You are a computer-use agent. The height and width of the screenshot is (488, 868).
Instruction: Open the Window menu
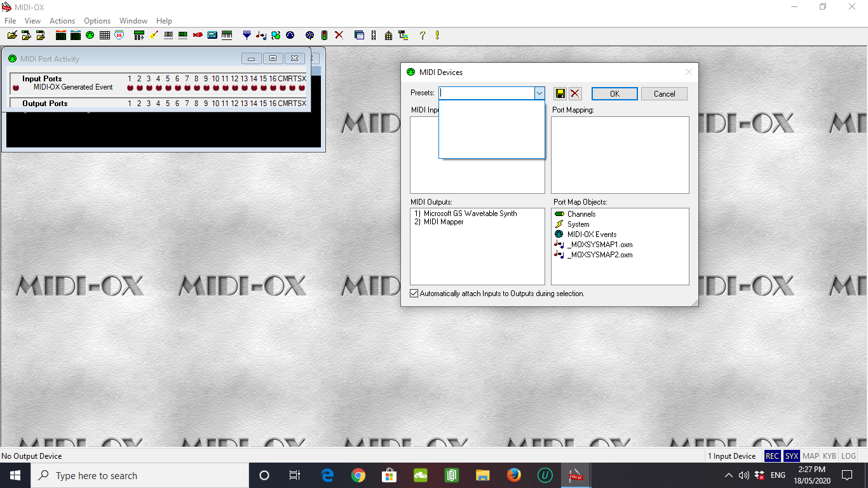[133, 21]
